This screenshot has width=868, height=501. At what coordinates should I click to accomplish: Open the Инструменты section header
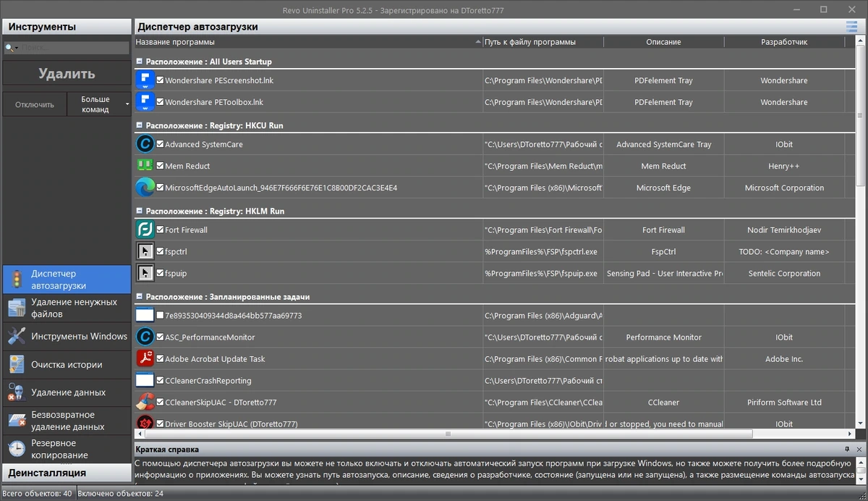(x=66, y=27)
